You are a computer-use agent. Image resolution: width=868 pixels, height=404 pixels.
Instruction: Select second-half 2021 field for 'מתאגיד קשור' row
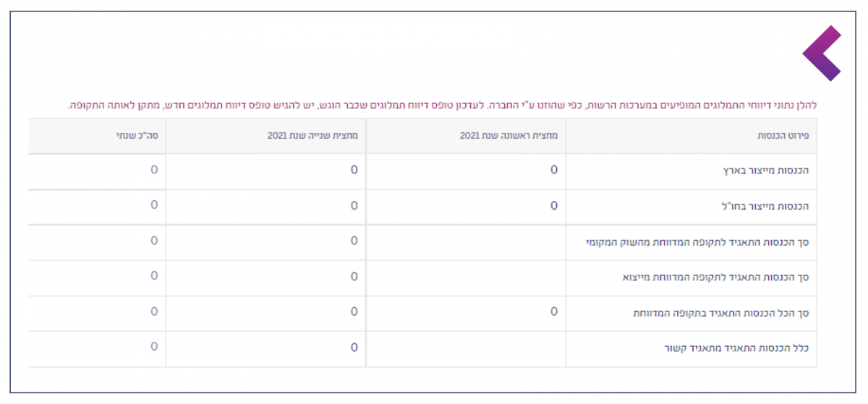(x=266, y=347)
